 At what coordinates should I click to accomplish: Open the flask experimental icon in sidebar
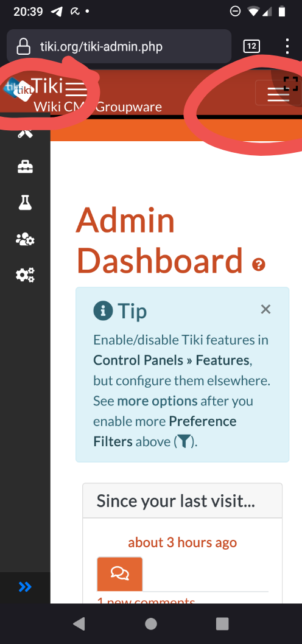coord(25,203)
